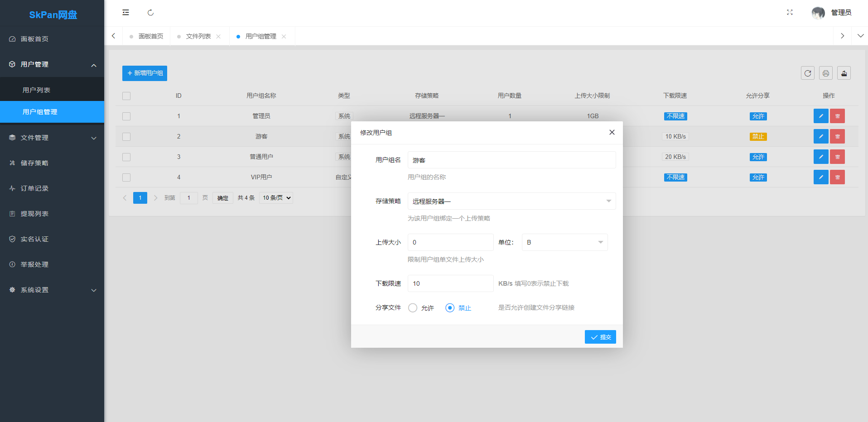868x422 pixels.
Task: Click the table refresh icon button
Action: pyautogui.click(x=807, y=73)
